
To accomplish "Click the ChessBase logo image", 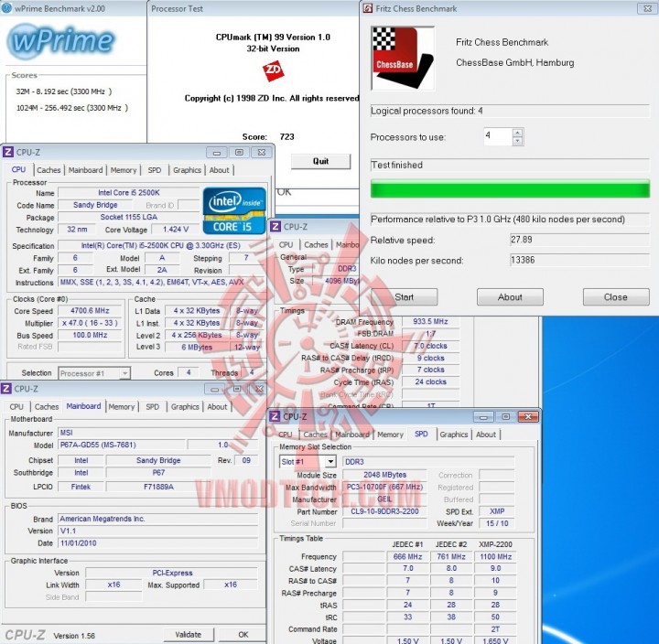I will click(403, 58).
